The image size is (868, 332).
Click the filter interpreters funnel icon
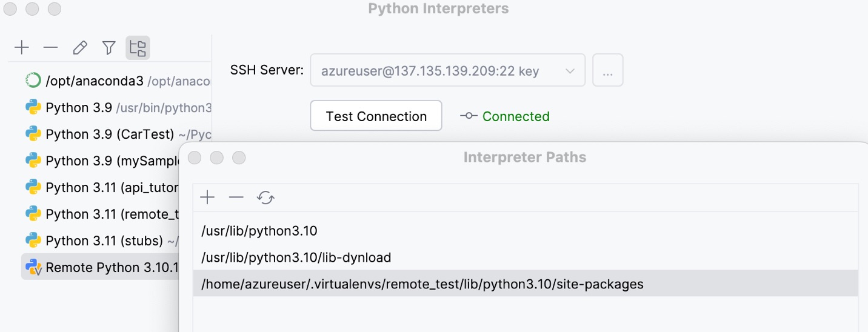(x=109, y=48)
